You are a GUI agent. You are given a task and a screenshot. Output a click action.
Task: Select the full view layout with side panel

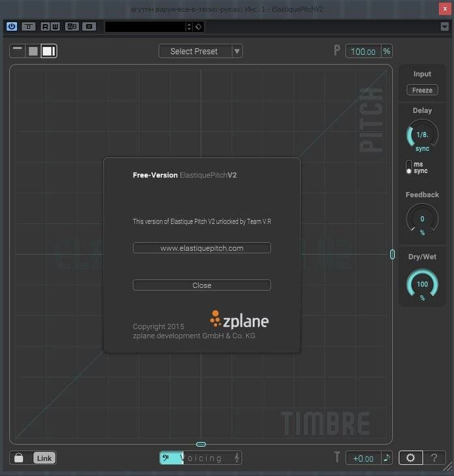(48, 51)
